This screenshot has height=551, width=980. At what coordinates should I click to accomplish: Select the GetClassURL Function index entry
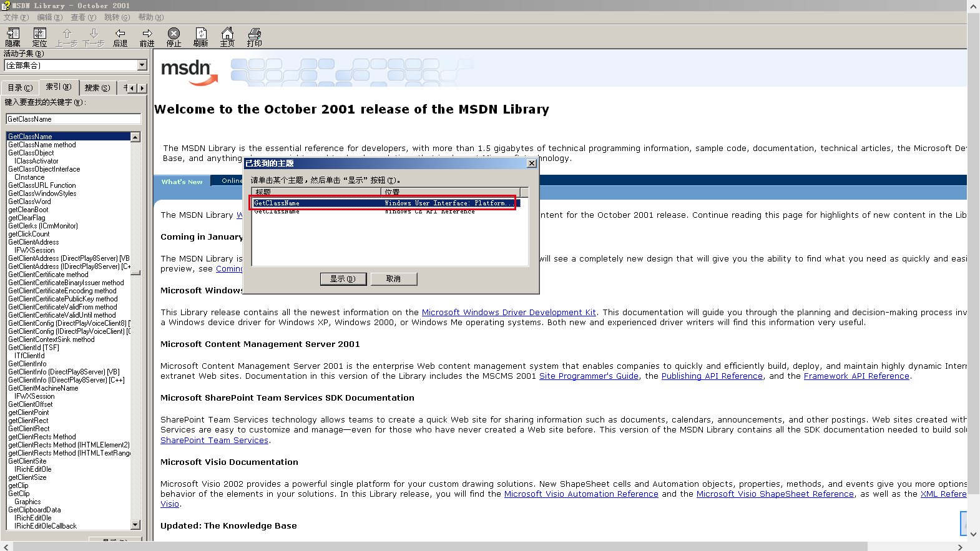tap(42, 185)
